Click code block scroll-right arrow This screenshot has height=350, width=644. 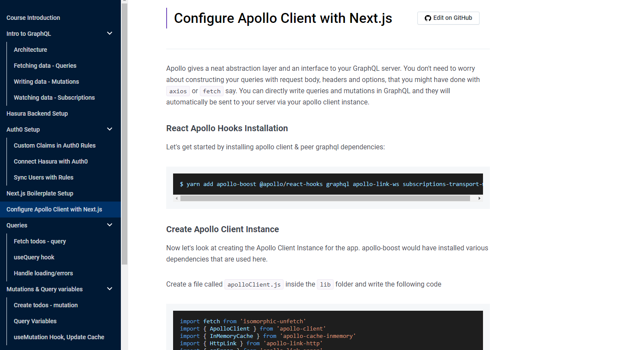tap(480, 199)
